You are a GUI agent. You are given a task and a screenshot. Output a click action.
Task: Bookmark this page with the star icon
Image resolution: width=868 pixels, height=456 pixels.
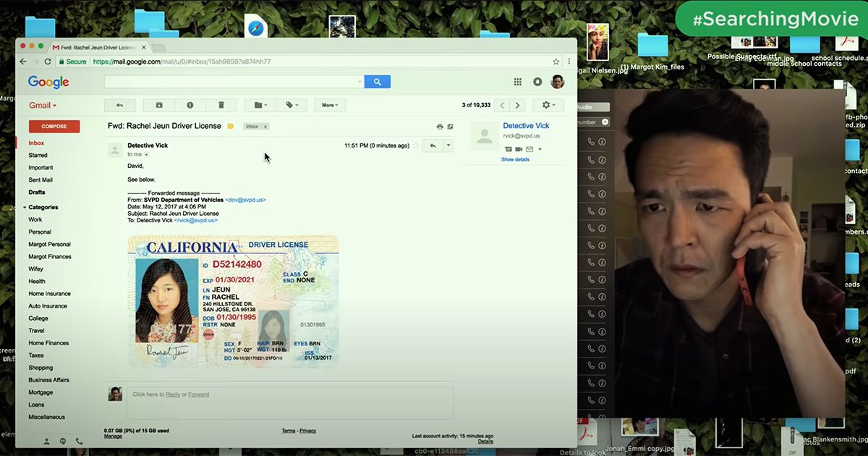tap(556, 62)
